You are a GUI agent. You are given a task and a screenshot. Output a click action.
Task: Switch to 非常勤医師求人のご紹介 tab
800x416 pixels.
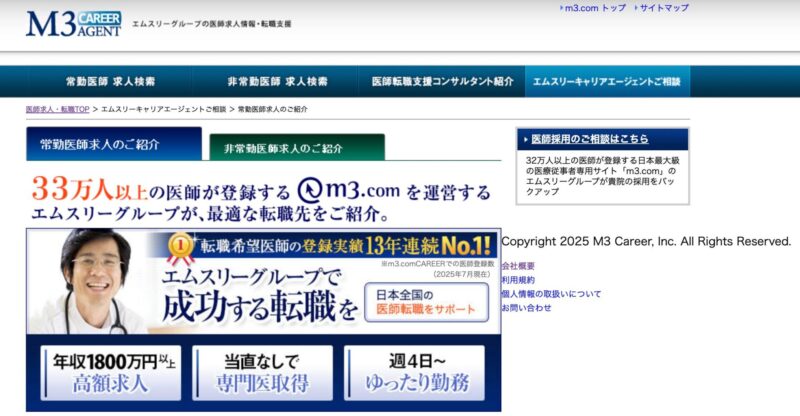(x=297, y=148)
